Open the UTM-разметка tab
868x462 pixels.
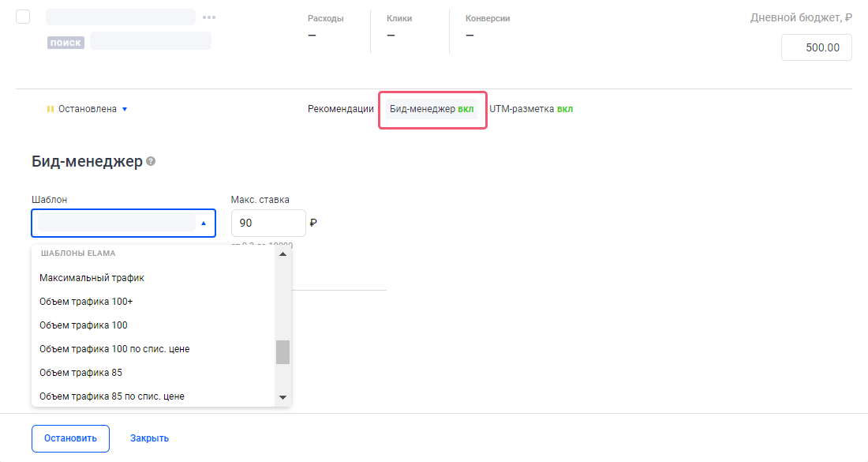530,109
